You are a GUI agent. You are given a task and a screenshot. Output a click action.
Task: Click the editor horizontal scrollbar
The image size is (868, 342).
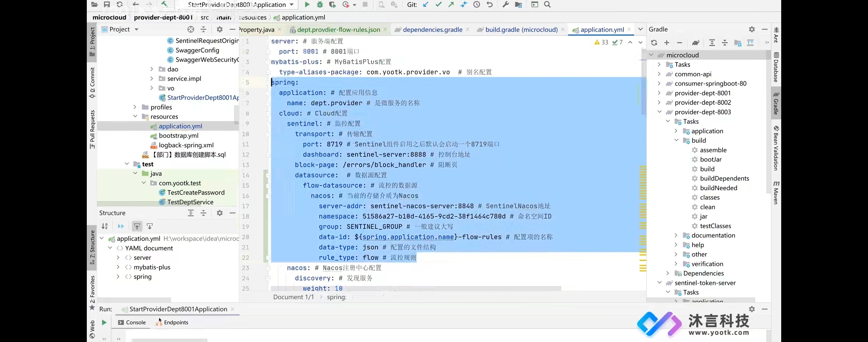coord(416,288)
